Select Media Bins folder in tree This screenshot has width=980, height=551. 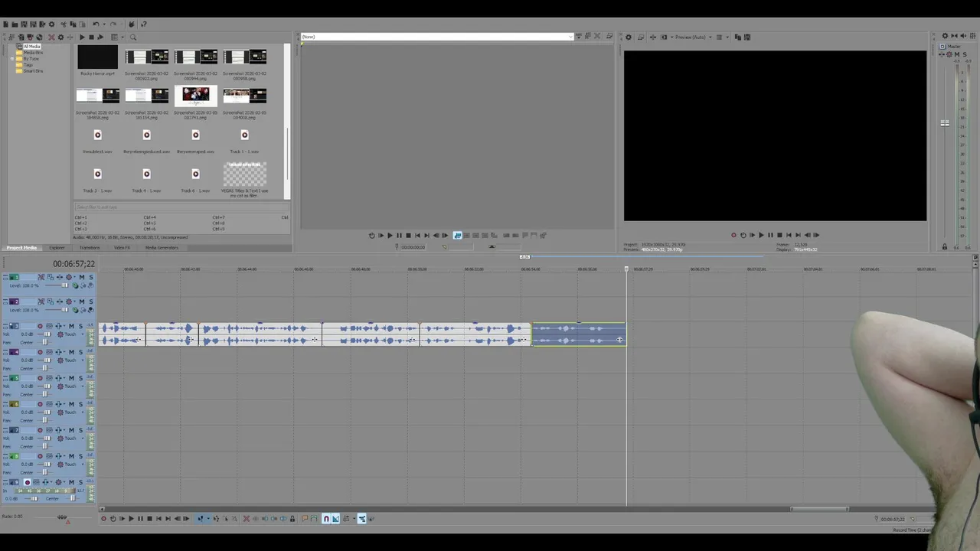click(x=33, y=53)
